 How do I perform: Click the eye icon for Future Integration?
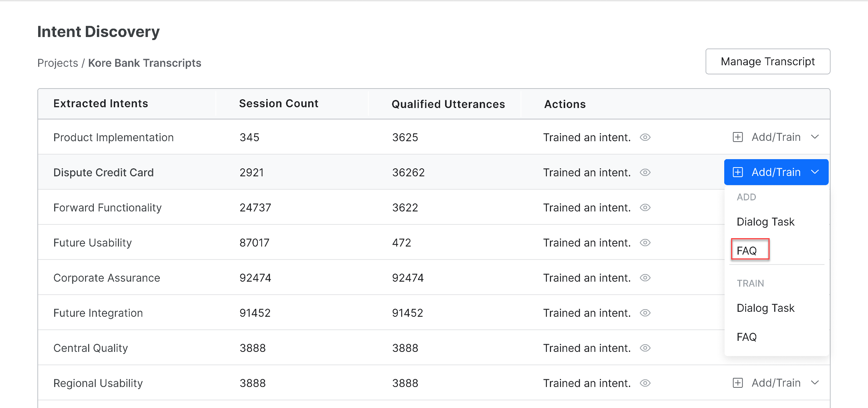[x=645, y=313]
